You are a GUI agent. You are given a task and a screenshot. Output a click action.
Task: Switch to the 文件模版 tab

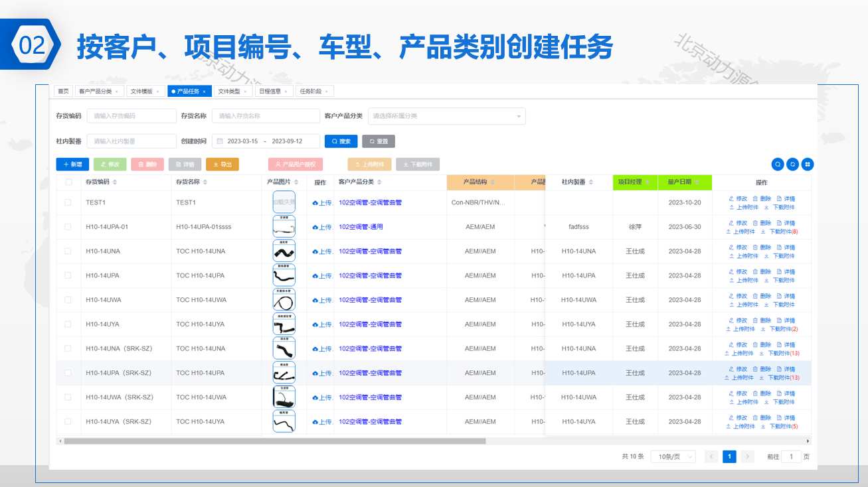tap(143, 92)
